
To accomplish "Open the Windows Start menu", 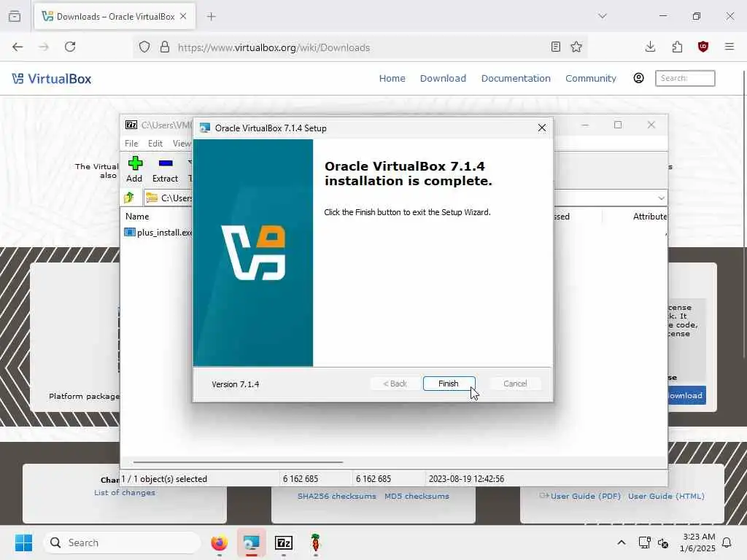I will (23, 542).
